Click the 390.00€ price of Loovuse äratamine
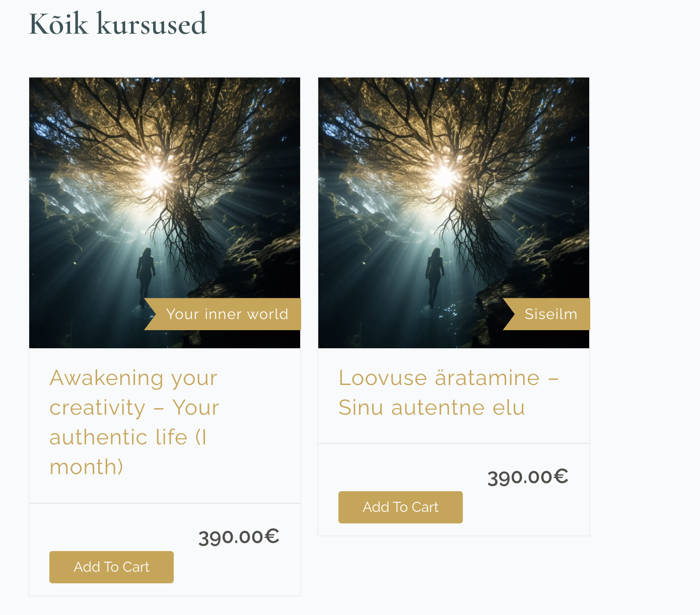Image resolution: width=700 pixels, height=615 pixels. click(528, 477)
